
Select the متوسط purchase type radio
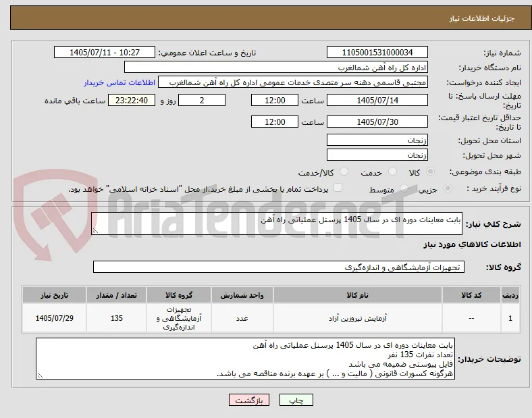click(404, 188)
